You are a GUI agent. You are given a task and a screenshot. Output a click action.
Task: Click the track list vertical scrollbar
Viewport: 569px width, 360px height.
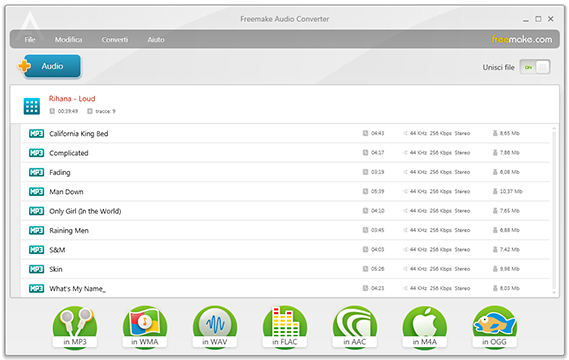[554, 209]
